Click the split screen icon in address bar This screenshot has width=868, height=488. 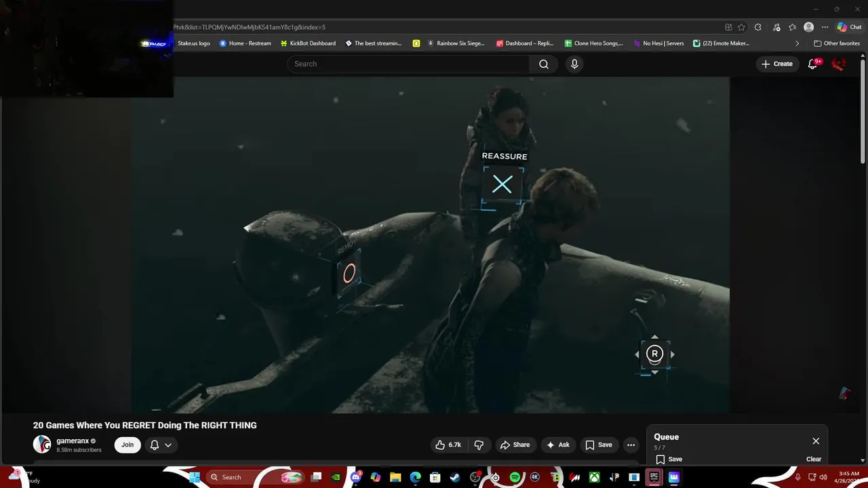[x=728, y=27]
